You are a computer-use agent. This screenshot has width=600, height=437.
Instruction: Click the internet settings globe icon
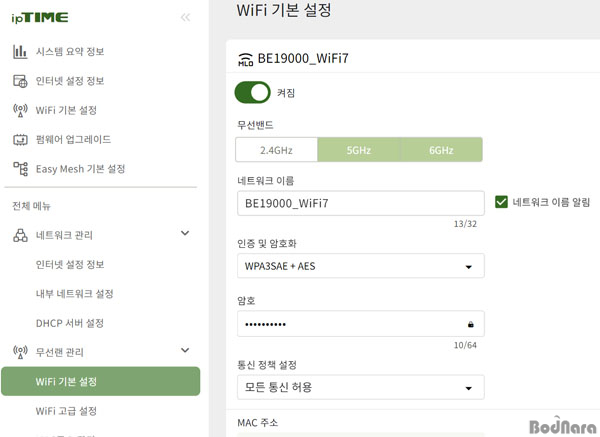20,81
